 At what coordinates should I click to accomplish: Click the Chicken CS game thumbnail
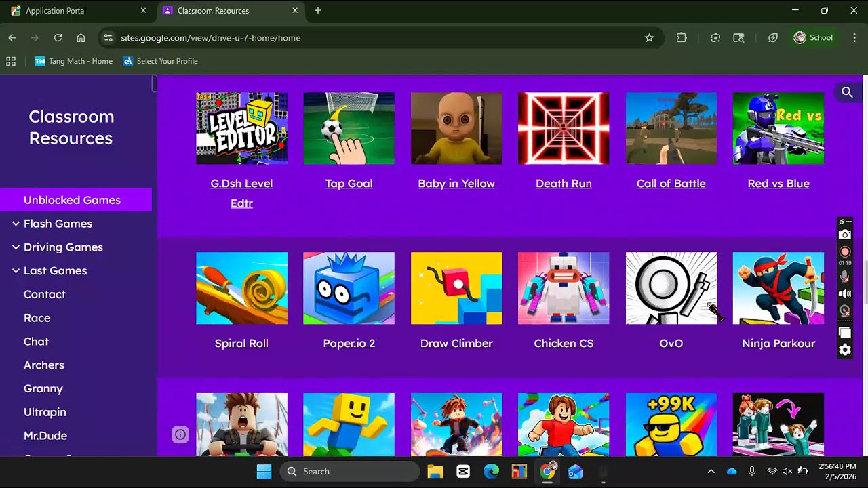point(564,288)
